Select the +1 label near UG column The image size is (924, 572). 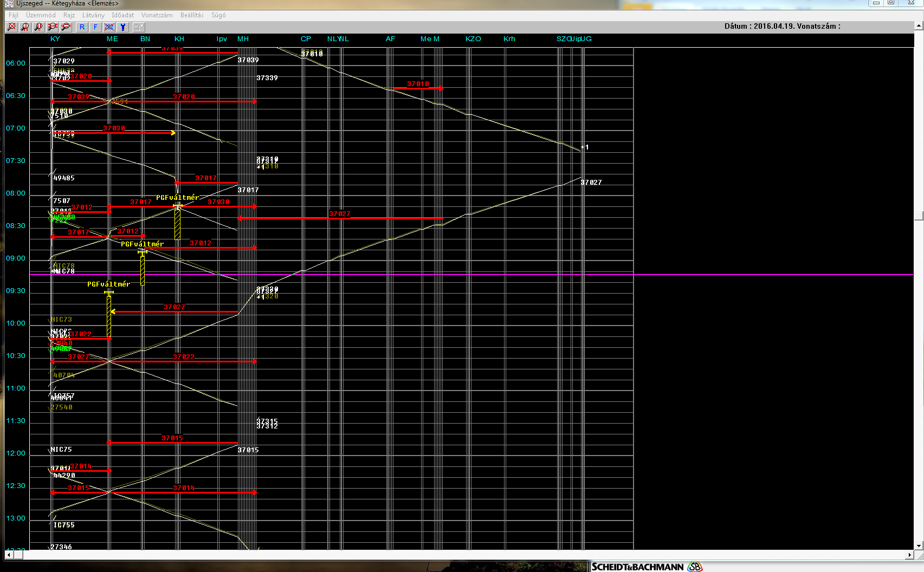[585, 147]
